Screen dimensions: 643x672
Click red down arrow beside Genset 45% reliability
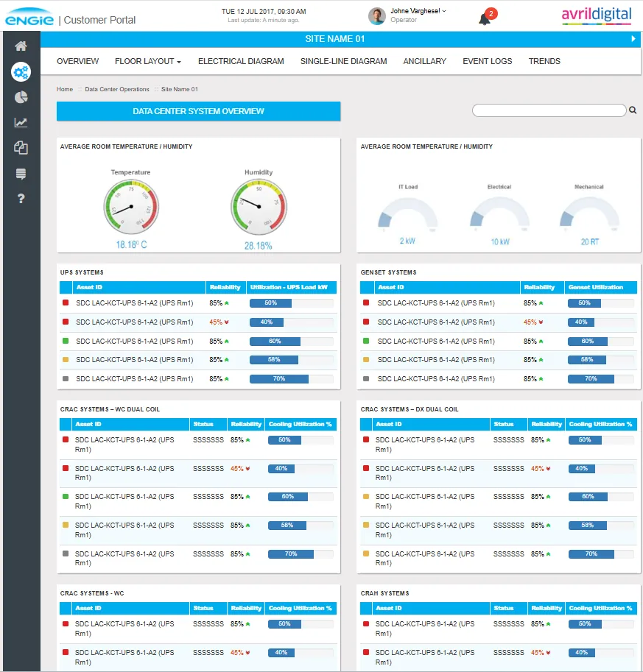[541, 322]
